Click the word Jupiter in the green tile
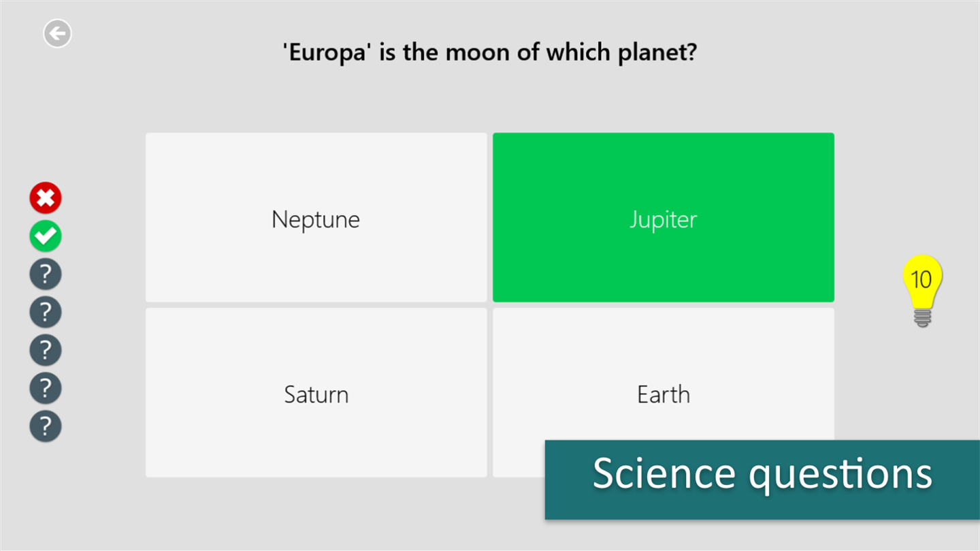 tap(663, 219)
